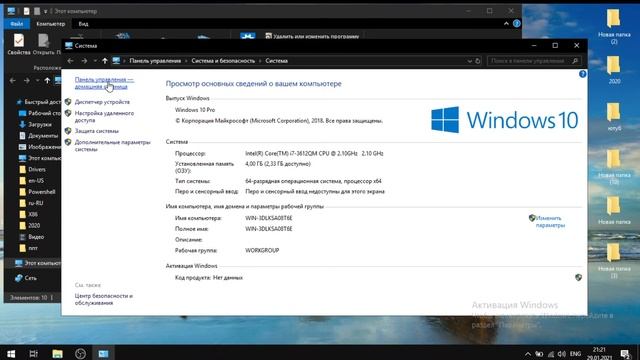This screenshot has height=360, width=640.
Task: Open Новая папка (2) desktop folder
Action: pos(613,27)
